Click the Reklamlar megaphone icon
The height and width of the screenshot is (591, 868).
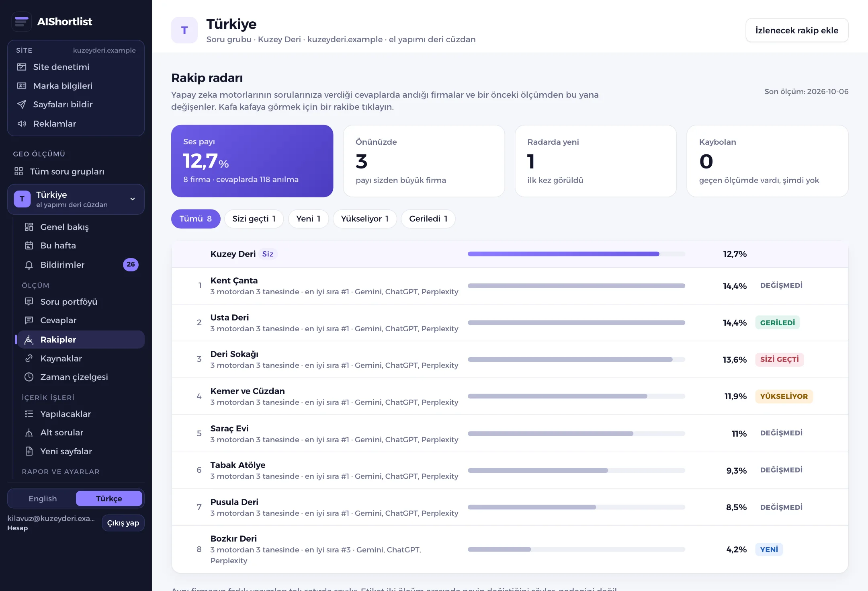click(x=22, y=123)
